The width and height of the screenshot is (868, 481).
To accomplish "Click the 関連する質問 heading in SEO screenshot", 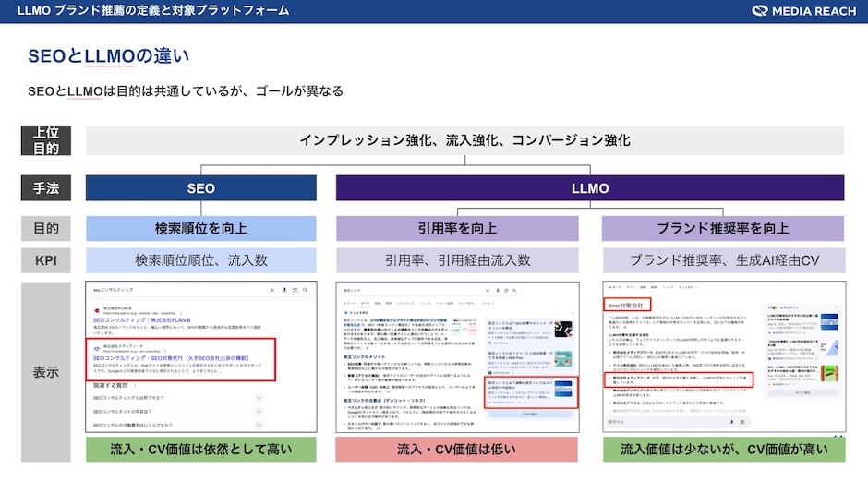I will (110, 385).
